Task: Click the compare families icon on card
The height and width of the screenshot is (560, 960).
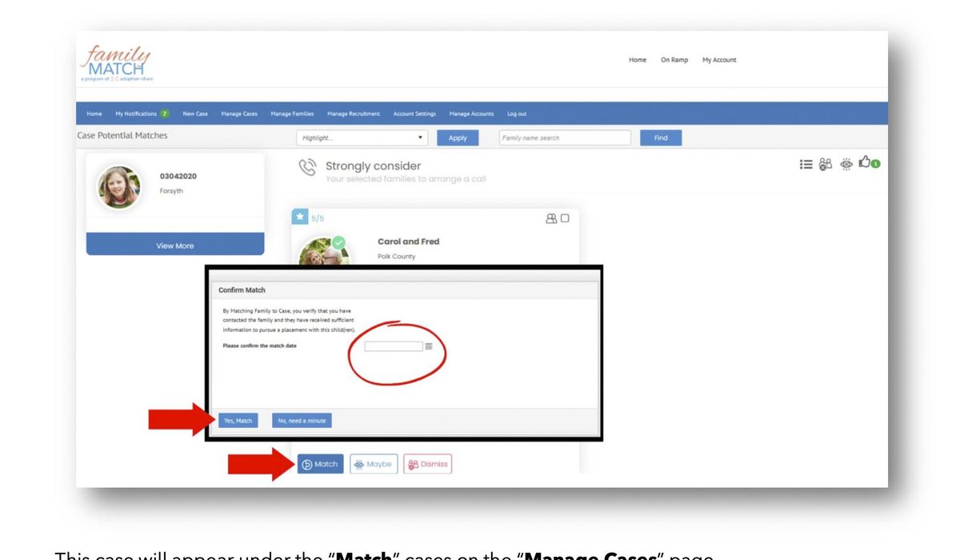Action: pyautogui.click(x=550, y=218)
